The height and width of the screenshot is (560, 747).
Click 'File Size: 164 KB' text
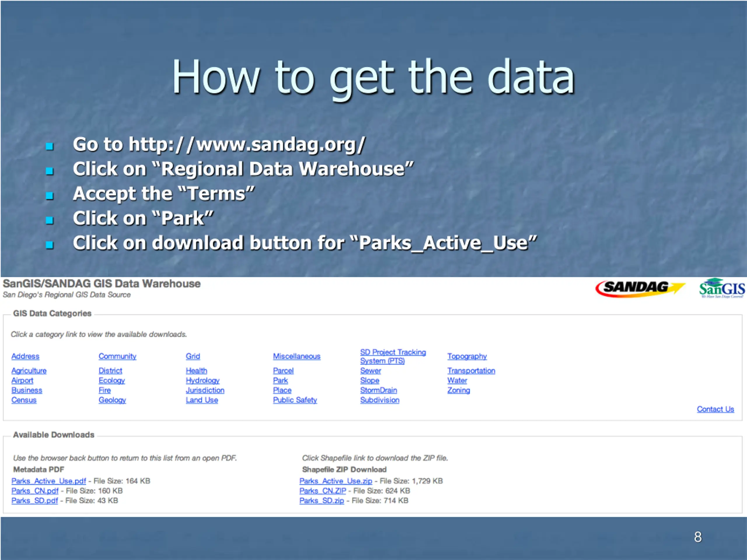click(122, 481)
